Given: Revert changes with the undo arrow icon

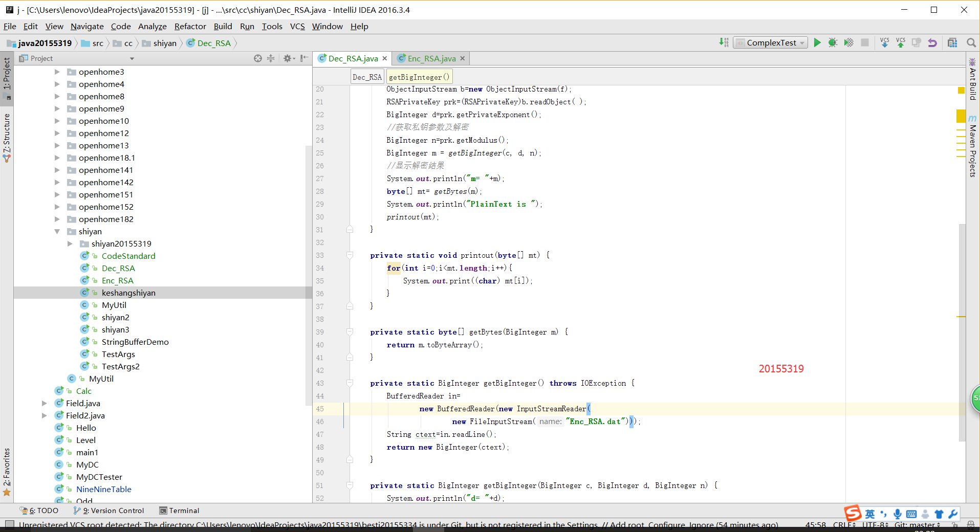Looking at the screenshot, I should pyautogui.click(x=932, y=43).
